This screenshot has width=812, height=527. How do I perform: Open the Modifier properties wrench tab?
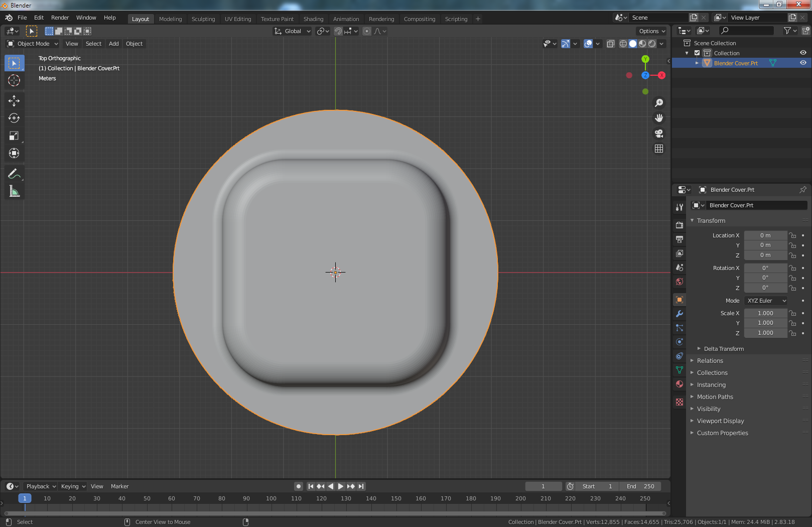680,314
